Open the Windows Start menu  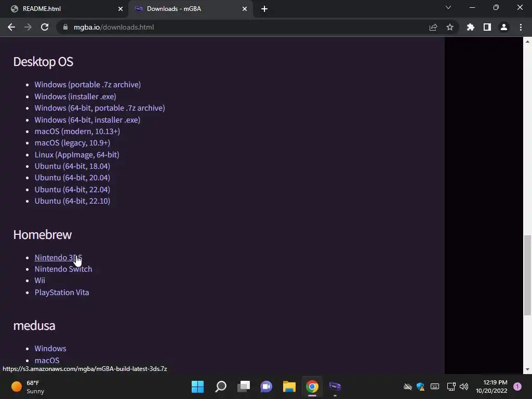197,387
